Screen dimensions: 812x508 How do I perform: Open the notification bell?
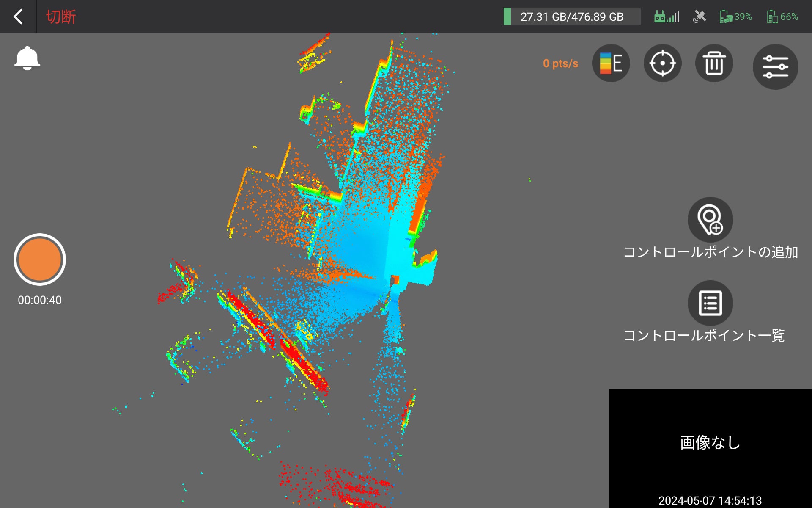click(x=27, y=58)
